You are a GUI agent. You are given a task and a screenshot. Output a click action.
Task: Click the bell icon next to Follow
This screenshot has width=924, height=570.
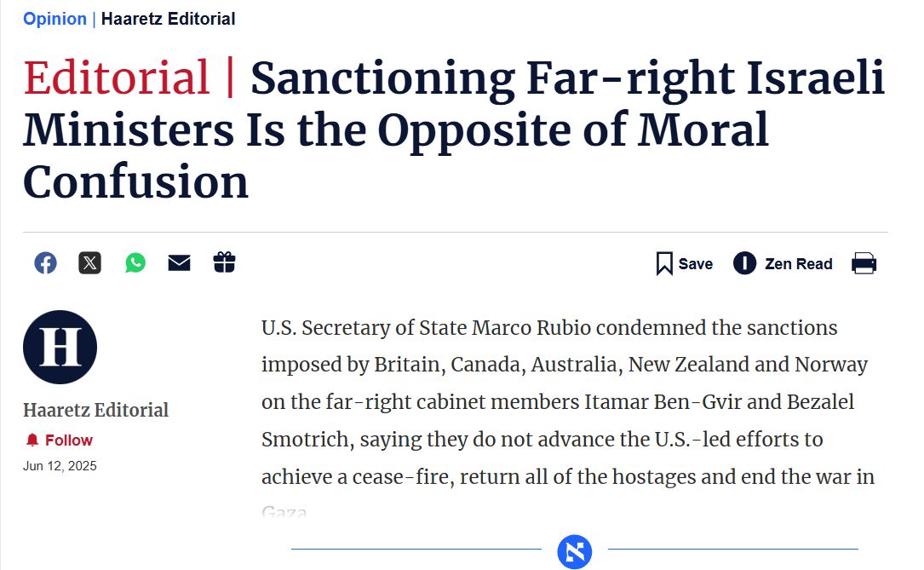32,440
